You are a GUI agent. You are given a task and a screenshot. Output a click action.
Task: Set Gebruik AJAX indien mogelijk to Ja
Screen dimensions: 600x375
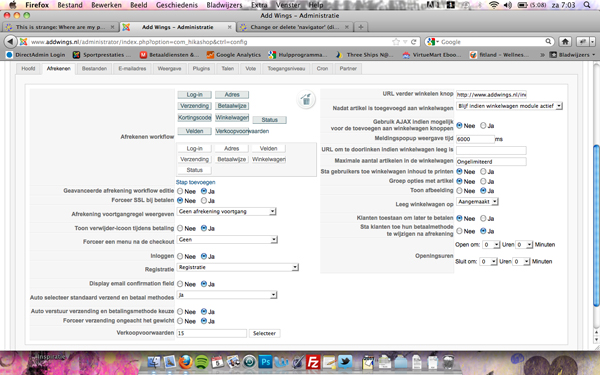483,126
